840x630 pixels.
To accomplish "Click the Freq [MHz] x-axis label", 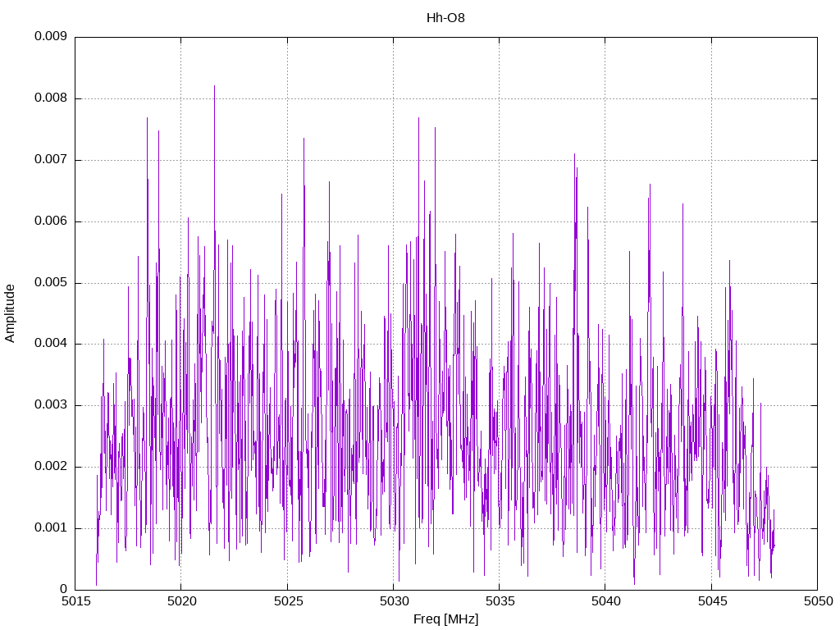I will click(x=445, y=619).
